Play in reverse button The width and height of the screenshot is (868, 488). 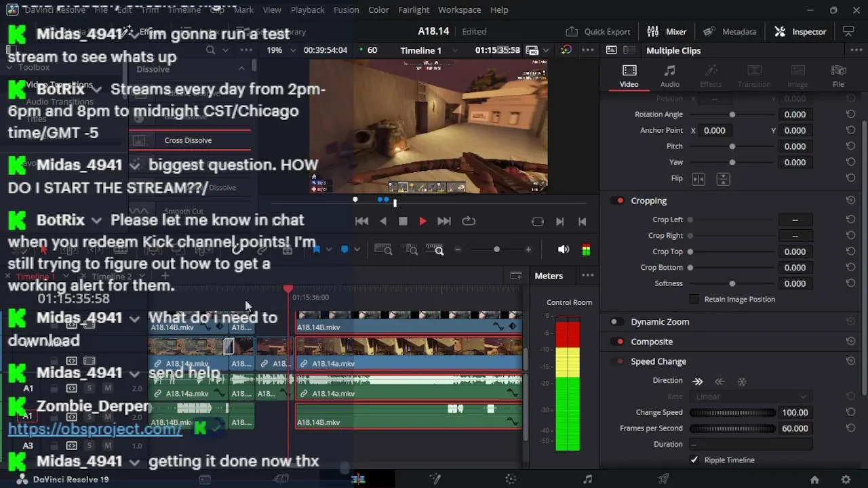[x=383, y=221]
